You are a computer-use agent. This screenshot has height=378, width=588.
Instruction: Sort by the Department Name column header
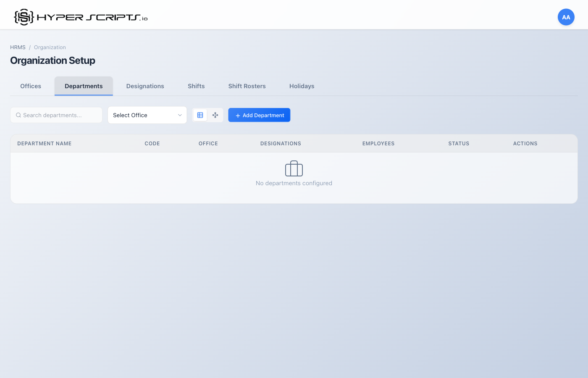[44, 143]
